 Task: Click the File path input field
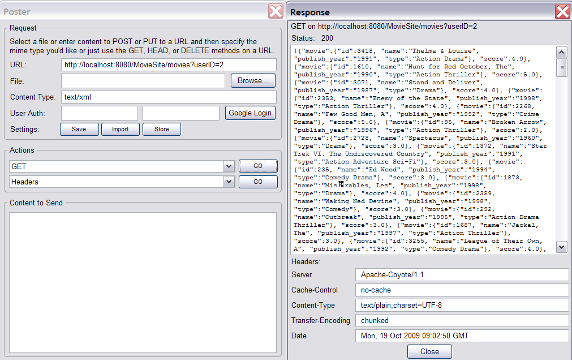click(x=143, y=81)
